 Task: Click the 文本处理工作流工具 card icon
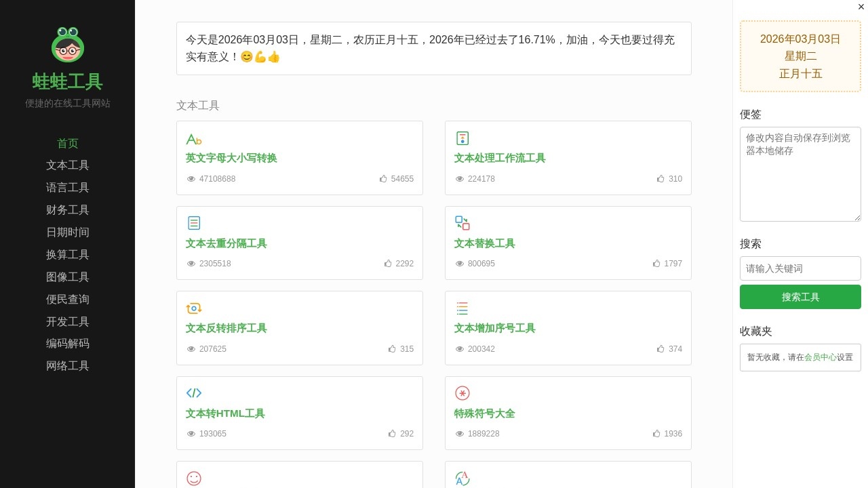coord(462,138)
